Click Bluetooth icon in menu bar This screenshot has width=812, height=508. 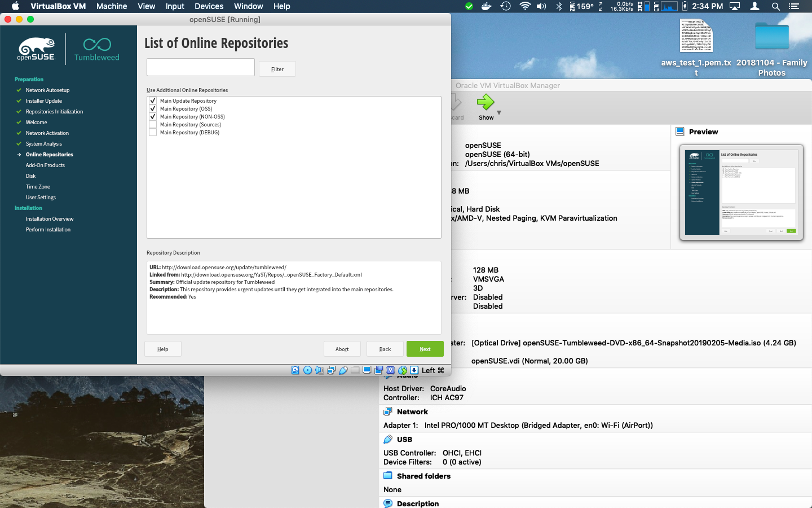click(559, 6)
